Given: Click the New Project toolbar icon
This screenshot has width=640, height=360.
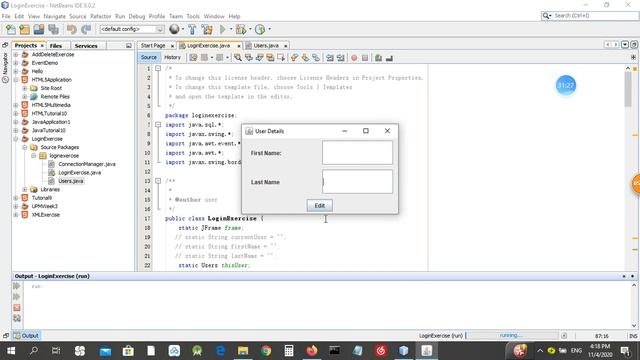Looking at the screenshot, I should click(x=24, y=29).
